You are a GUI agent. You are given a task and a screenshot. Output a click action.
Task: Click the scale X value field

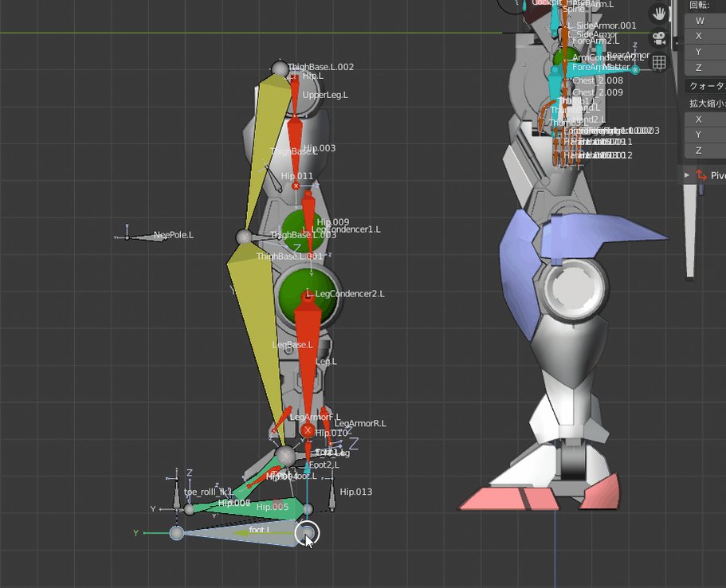tap(705, 120)
